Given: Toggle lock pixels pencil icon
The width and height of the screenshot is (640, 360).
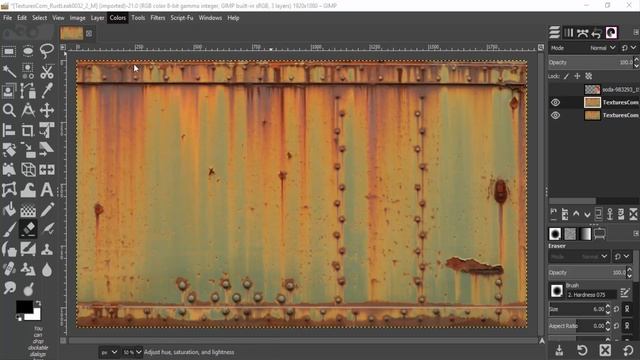Looking at the screenshot, I should point(567,76).
